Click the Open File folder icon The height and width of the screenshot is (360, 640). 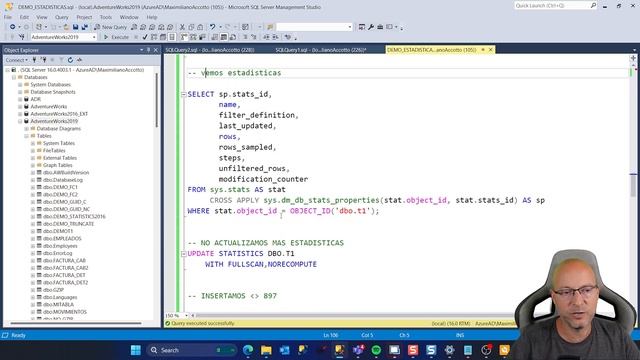(66, 27)
